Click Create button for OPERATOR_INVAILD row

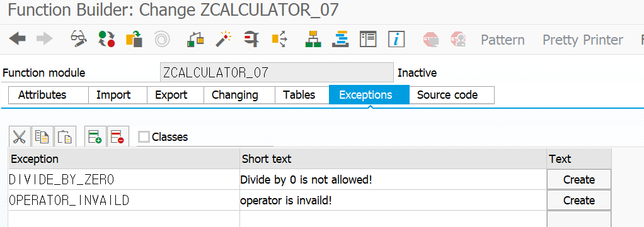pos(579,201)
